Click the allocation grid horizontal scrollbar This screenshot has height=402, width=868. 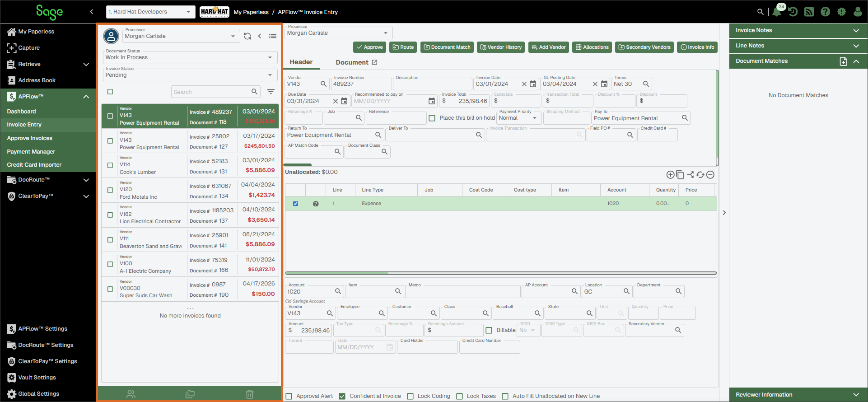[x=337, y=273]
